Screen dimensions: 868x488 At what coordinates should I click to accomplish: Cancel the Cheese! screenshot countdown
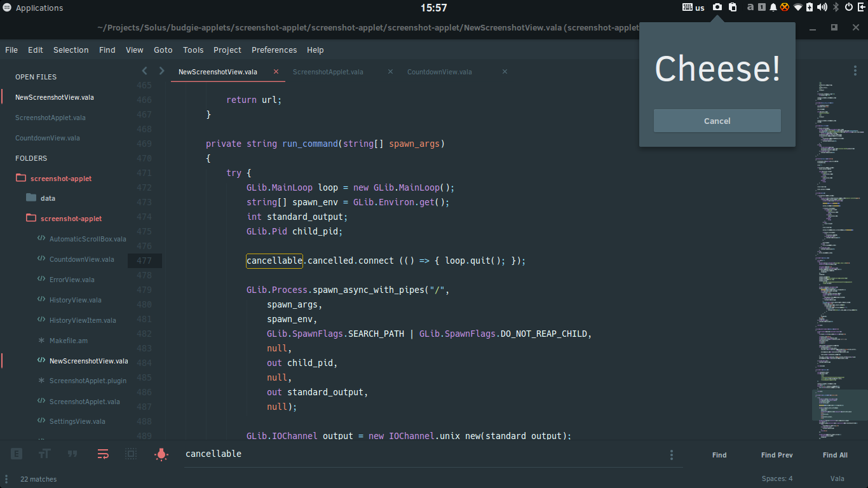tap(717, 121)
